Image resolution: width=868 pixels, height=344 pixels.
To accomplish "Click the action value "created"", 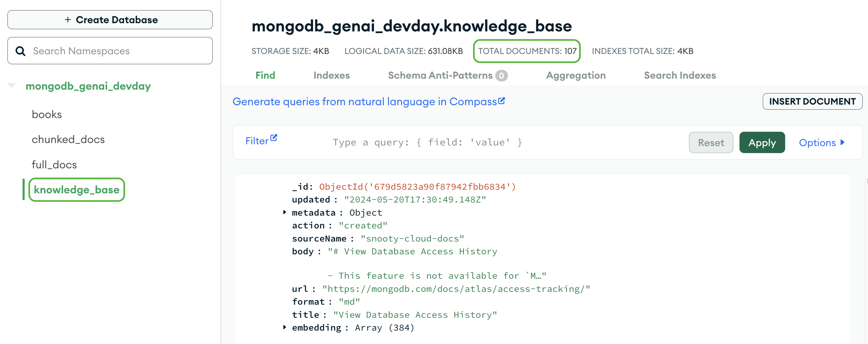I will pyautogui.click(x=363, y=225).
